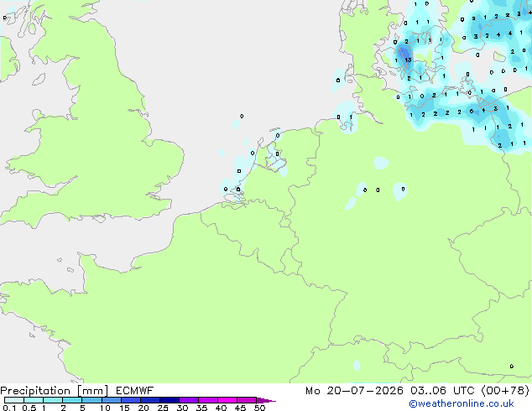This screenshot has height=411, width=532.
Task: Click the 1 to 2 mm legend color
Action: pos(53,400)
